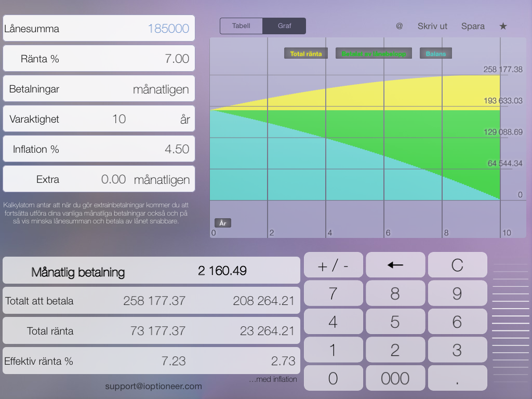Click the ...med inflation caption

pyautogui.click(x=273, y=379)
